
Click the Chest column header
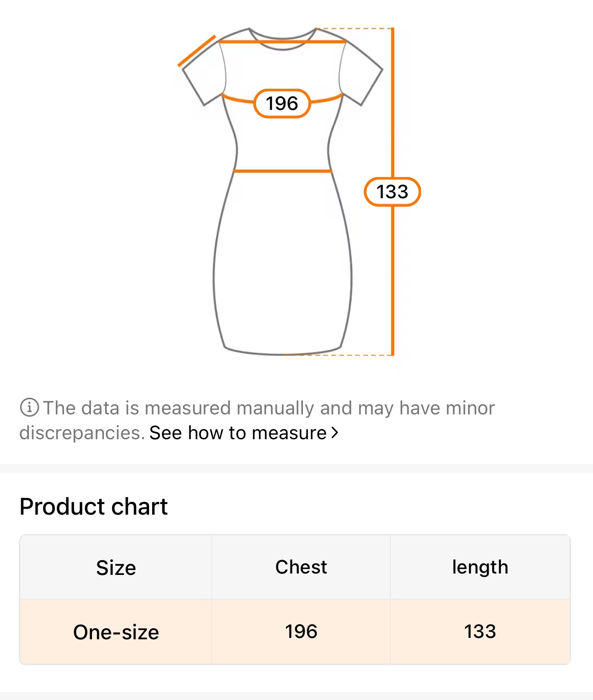(301, 567)
